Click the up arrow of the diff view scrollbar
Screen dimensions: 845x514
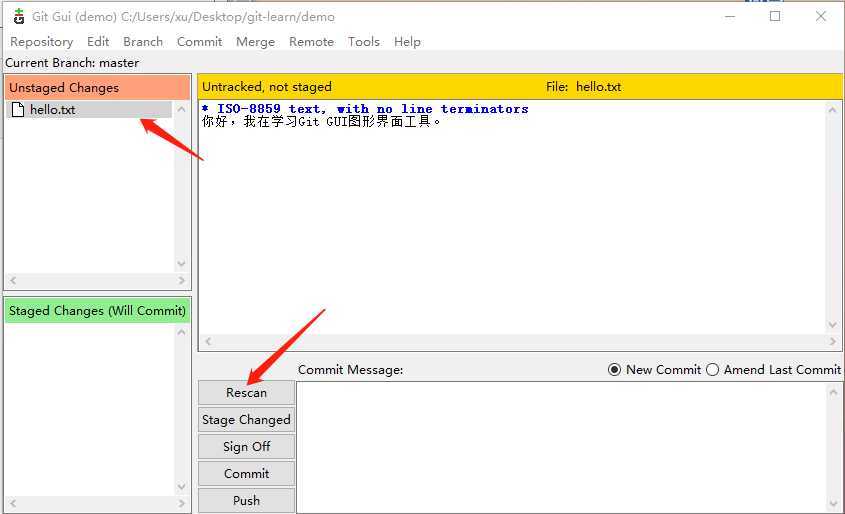pyautogui.click(x=833, y=110)
